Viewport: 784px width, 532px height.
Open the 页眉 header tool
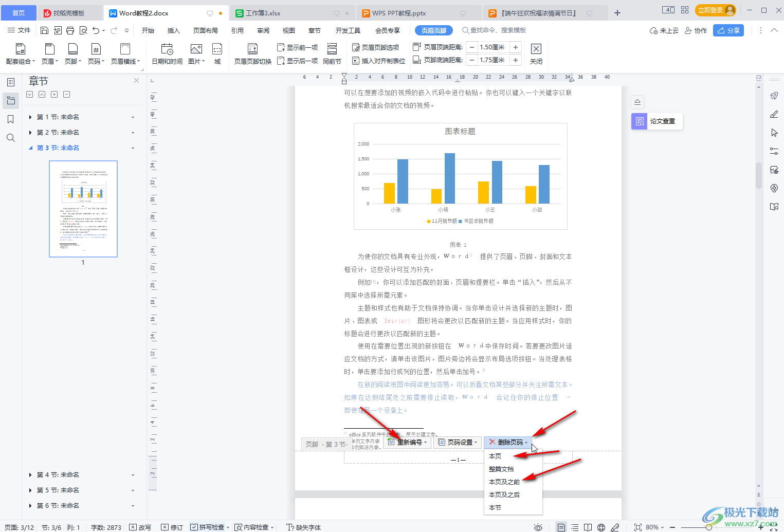pyautogui.click(x=49, y=54)
